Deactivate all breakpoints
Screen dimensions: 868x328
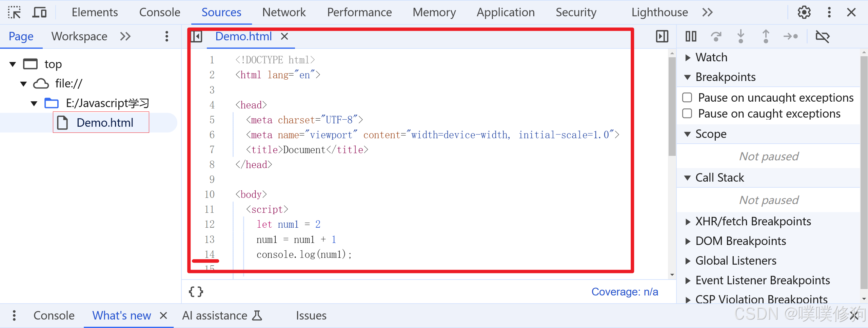(x=823, y=36)
